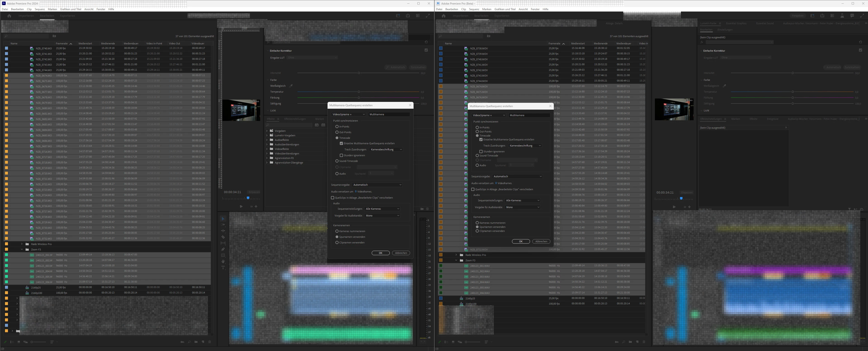Screen dimensions: 868x351
Task: Click 'Abbrechen' in the Beta Multikamera dialog
Action: (541, 241)
